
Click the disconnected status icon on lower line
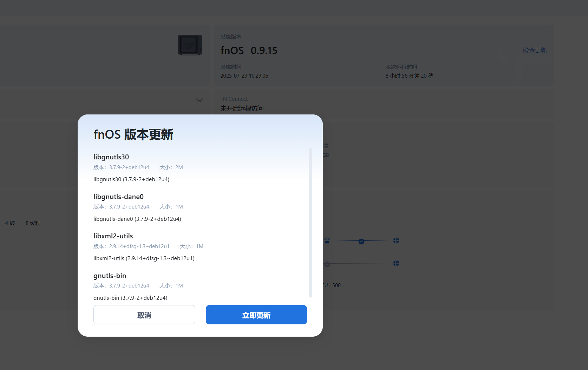click(327, 264)
